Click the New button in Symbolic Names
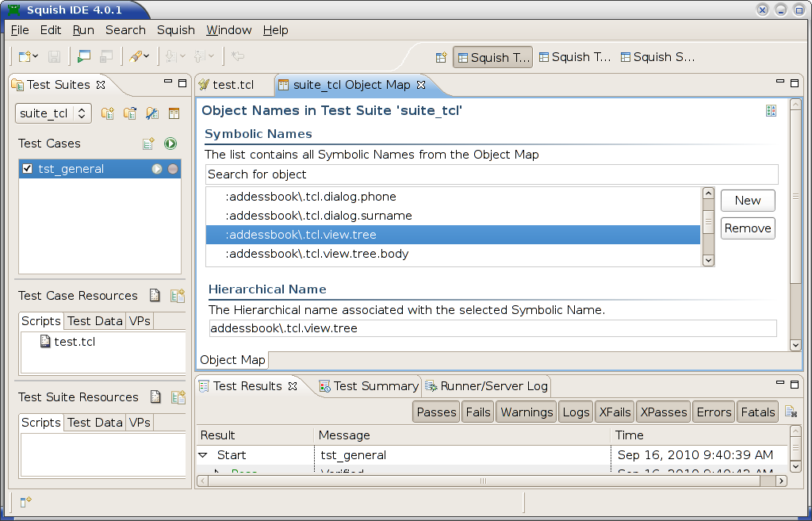Screen dimensions: 812x521 [x=747, y=201]
